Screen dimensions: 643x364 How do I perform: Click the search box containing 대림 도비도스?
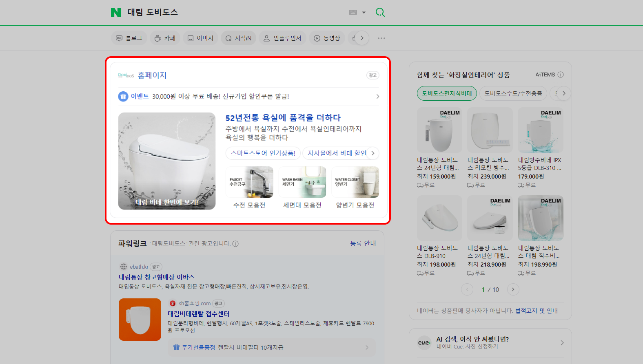point(235,12)
